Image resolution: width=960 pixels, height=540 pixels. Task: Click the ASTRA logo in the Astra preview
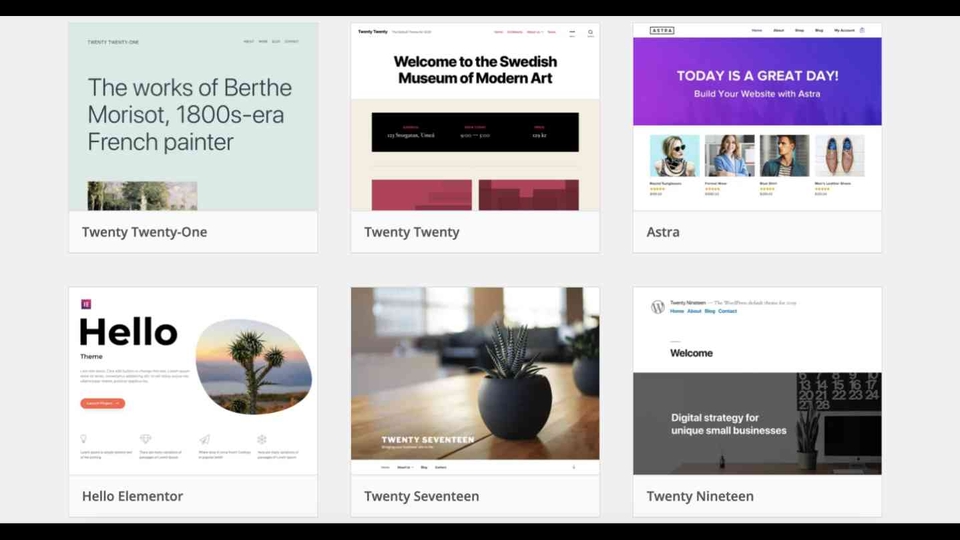(x=662, y=30)
